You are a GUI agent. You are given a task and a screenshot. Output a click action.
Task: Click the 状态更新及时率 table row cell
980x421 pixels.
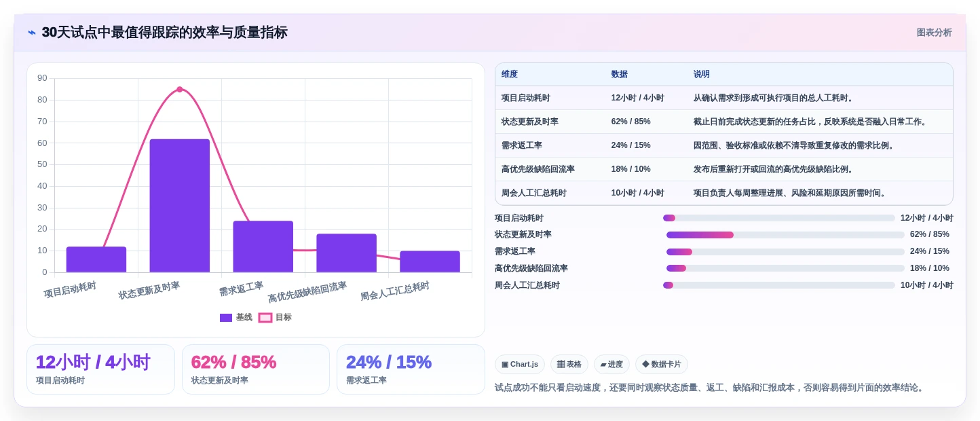(530, 122)
